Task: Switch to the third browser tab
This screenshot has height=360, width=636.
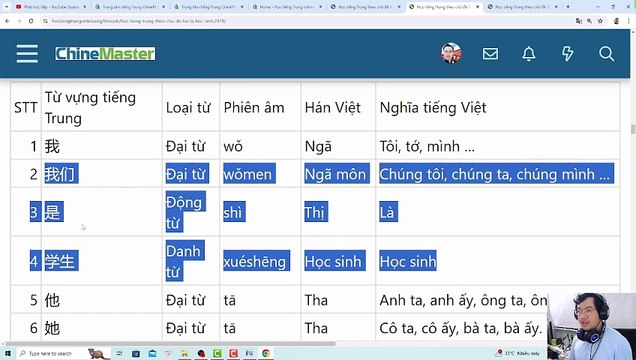Action: pyautogui.click(x=208, y=7)
